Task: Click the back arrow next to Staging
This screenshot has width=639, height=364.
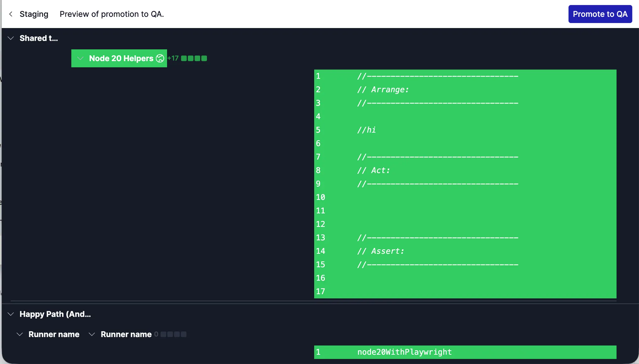Action: (11, 14)
